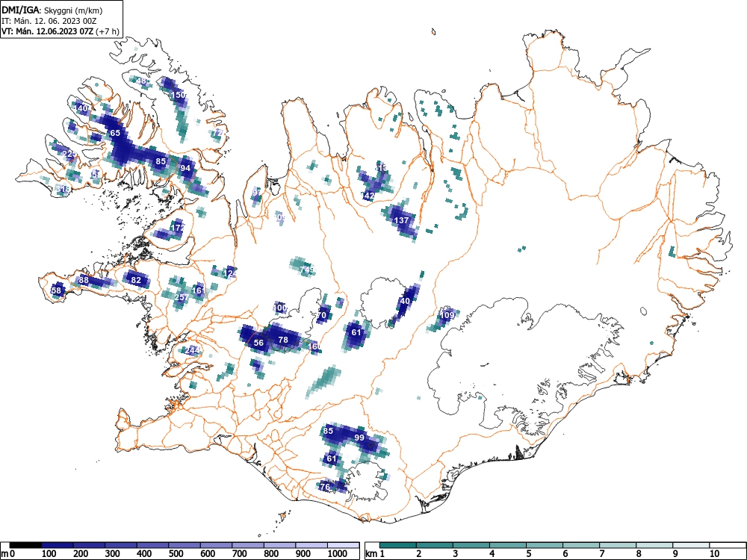Click the visibility value '257' on the map
The width and height of the screenshot is (747, 560).
coord(182,297)
